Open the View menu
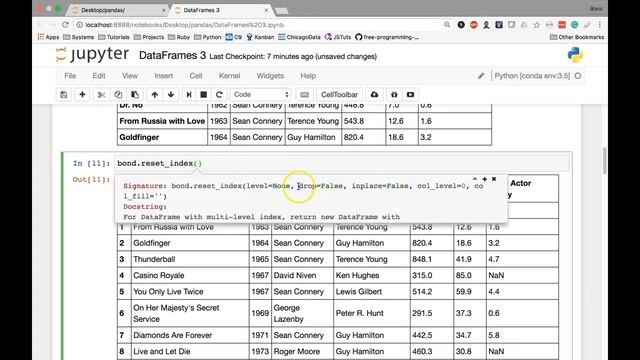The width and height of the screenshot is (640, 360). click(130, 76)
